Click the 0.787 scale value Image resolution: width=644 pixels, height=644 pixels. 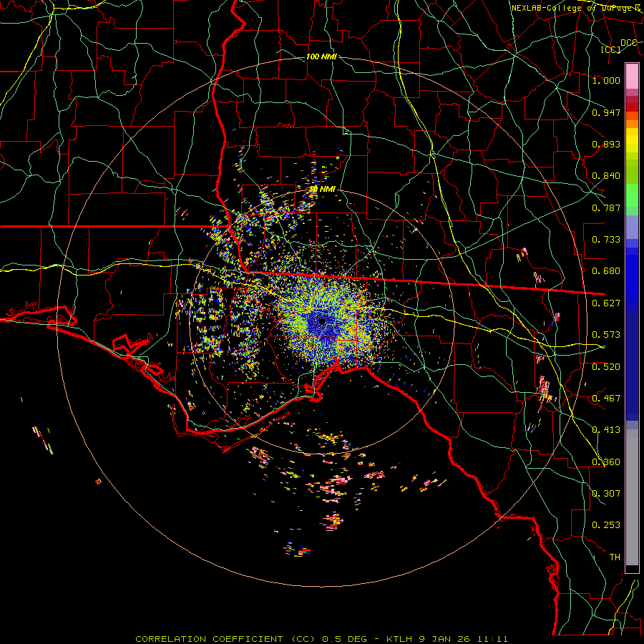pos(606,208)
